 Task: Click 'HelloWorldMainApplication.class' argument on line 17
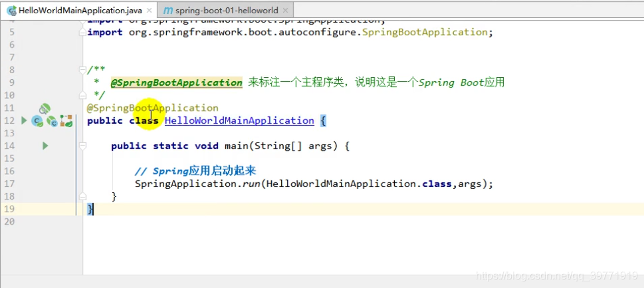[359, 184]
